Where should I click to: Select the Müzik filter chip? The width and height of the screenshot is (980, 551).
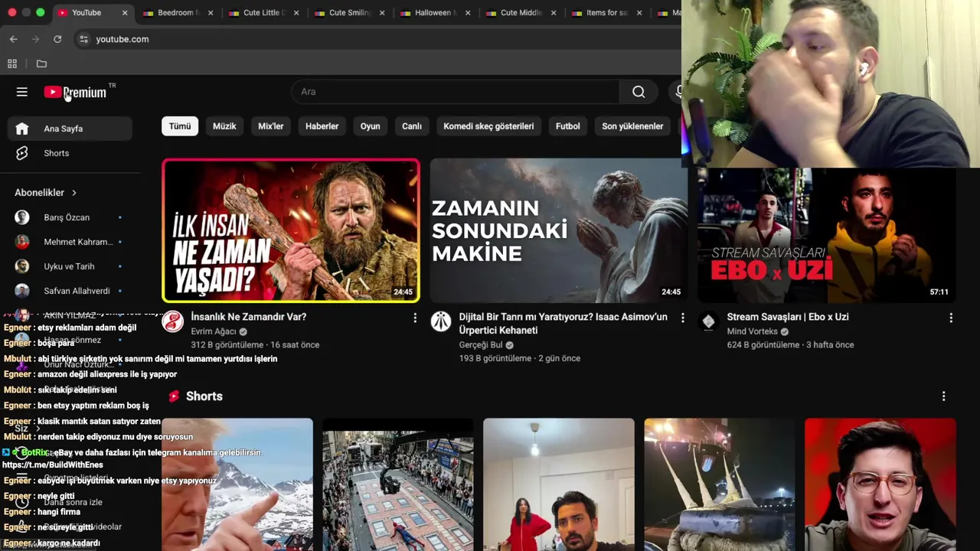pos(224,126)
